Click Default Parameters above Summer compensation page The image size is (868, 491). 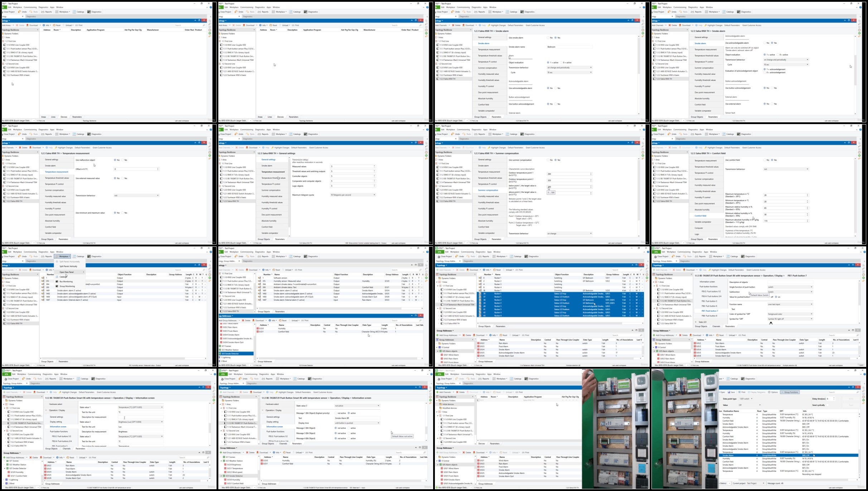pos(515,148)
